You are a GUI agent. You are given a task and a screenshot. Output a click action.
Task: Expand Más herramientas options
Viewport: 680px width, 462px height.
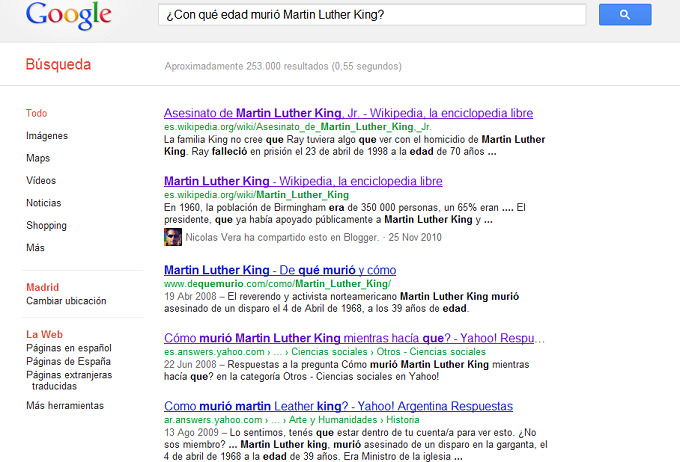point(65,406)
